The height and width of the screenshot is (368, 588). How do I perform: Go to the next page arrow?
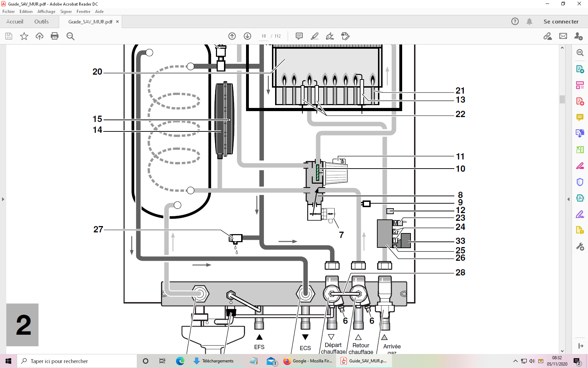click(247, 36)
